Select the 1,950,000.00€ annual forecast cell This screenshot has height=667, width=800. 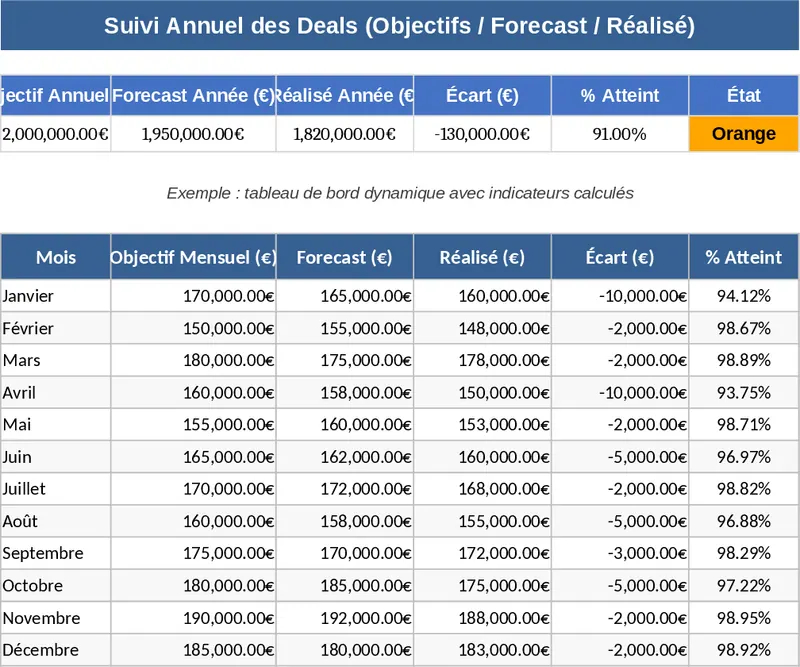pos(193,134)
